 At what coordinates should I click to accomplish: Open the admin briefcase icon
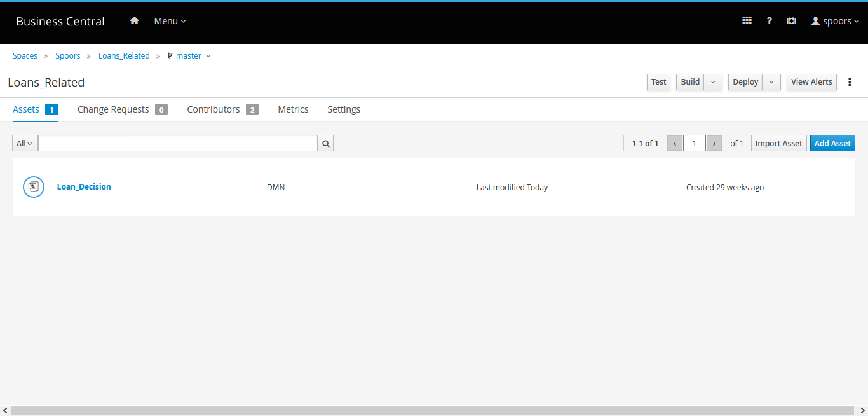[x=791, y=21]
